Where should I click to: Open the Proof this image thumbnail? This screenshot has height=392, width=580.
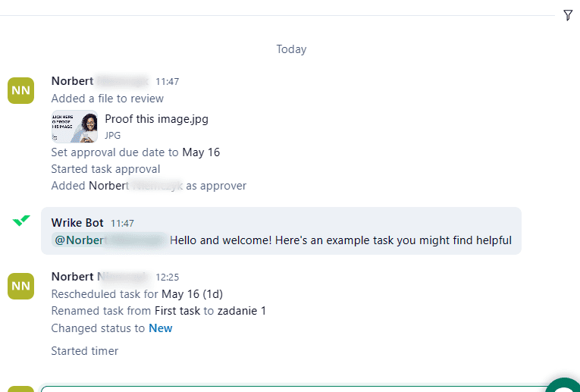[74, 127]
